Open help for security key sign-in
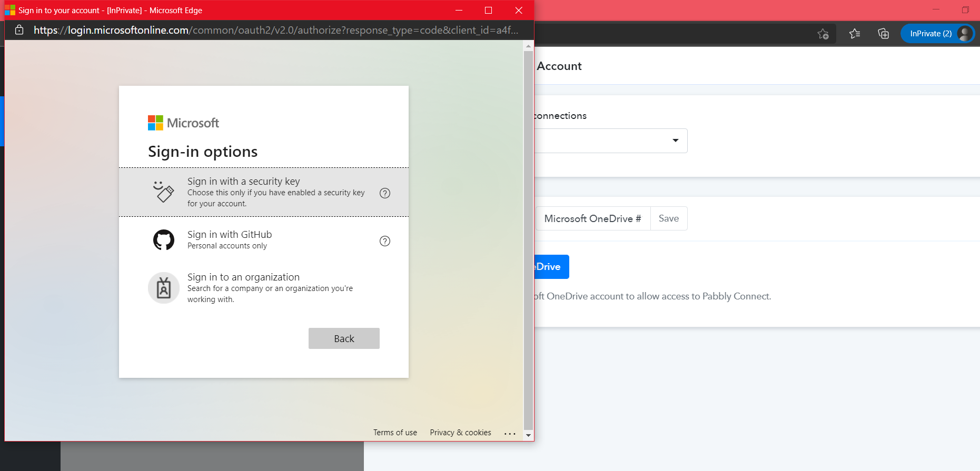980x471 pixels. pos(385,193)
